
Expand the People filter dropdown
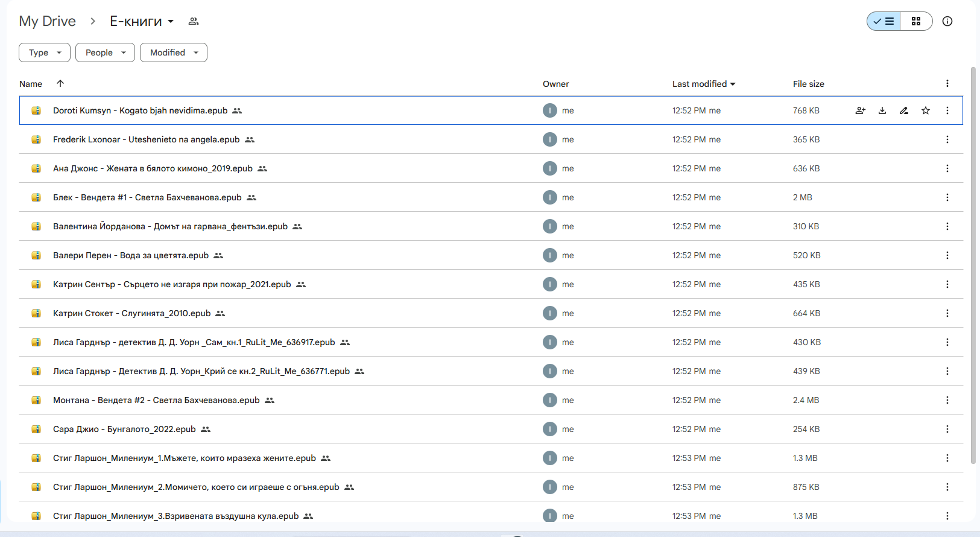pos(105,52)
